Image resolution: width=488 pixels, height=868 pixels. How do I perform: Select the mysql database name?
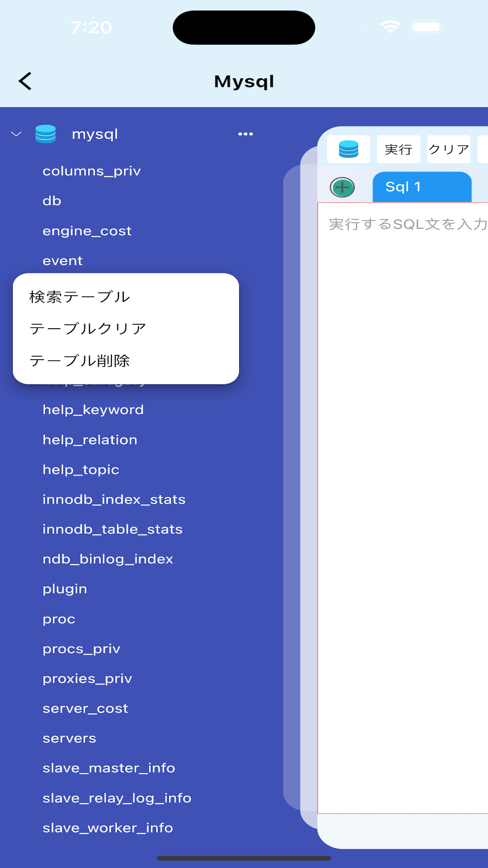click(95, 134)
